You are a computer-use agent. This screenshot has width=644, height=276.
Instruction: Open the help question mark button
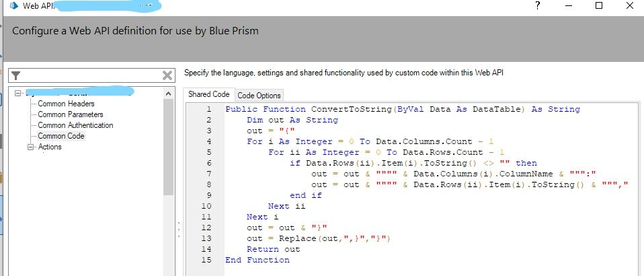[537, 6]
